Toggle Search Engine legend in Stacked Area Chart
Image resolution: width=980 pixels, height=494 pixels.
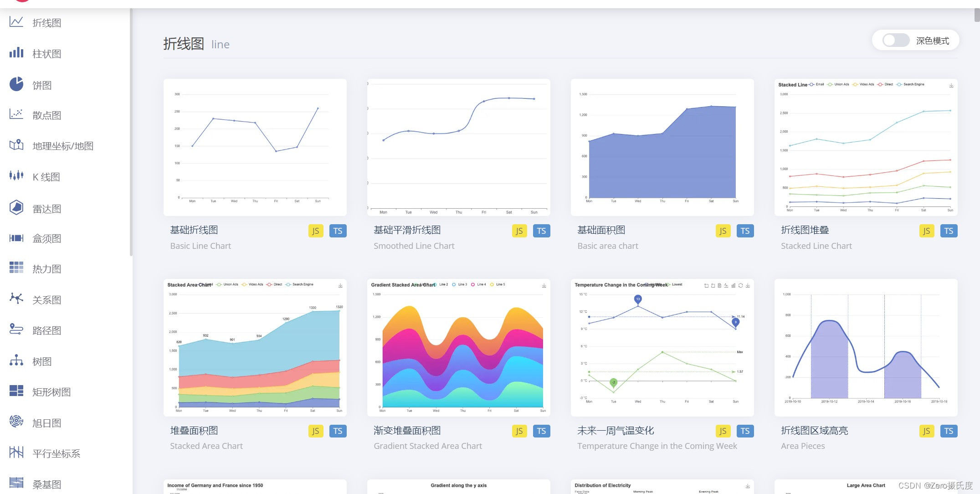[x=299, y=284]
